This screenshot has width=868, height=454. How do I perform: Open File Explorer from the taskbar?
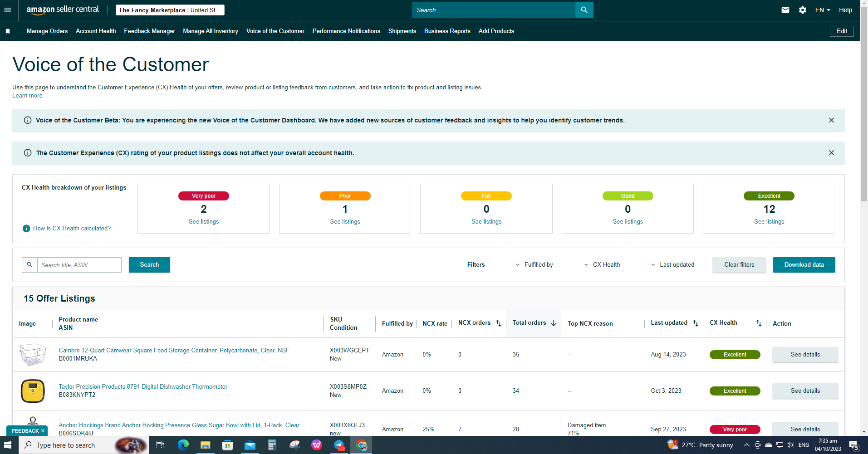pos(205,445)
